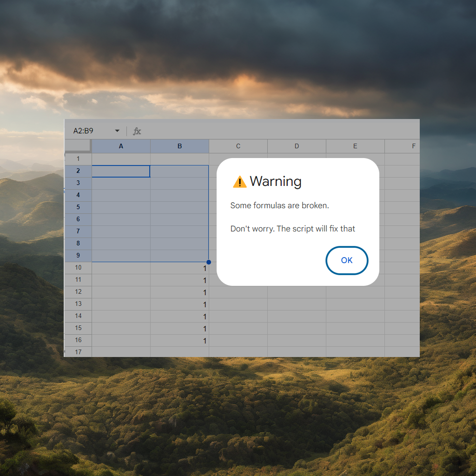Screen dimensions: 476x476
Task: Select column A header
Action: [121, 146]
